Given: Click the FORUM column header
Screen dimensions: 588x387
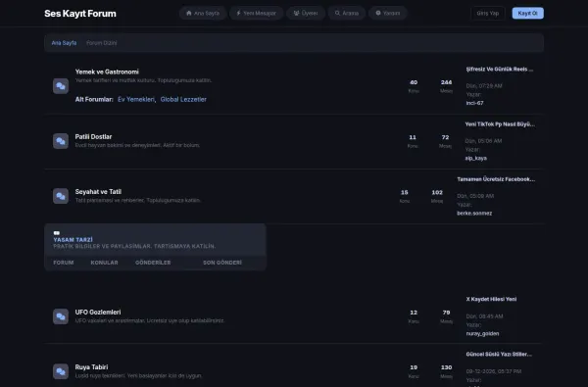Looking at the screenshot, I should tap(64, 263).
